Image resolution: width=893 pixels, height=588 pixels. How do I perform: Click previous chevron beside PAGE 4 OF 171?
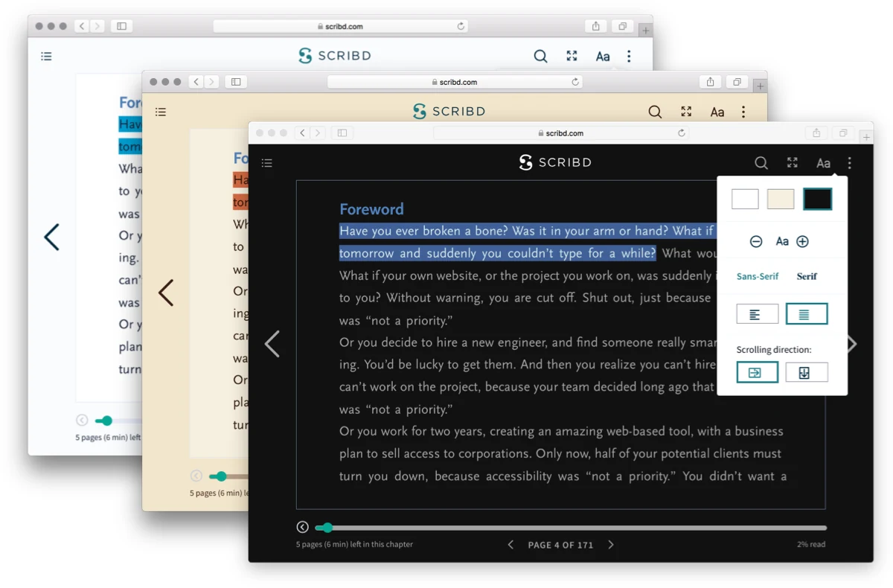(510, 545)
